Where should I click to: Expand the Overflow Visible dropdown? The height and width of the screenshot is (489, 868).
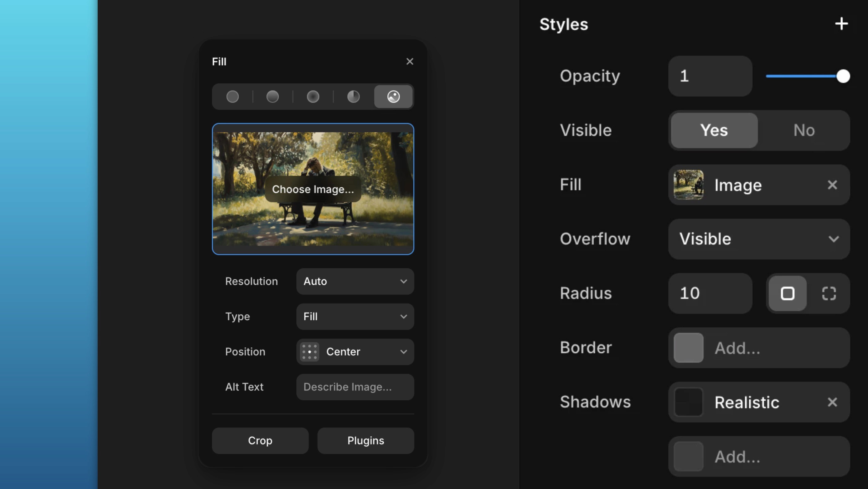tap(758, 239)
